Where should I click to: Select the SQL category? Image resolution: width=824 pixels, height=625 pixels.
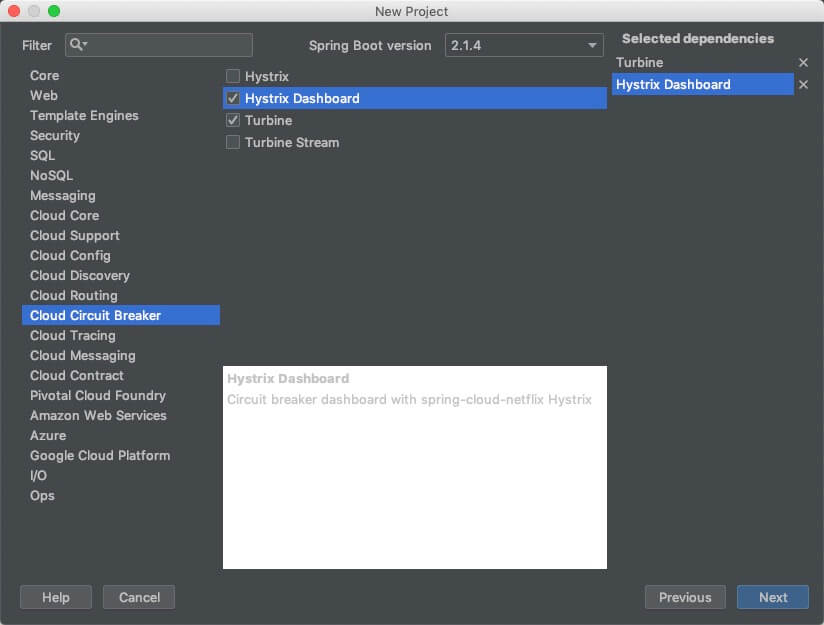121,155
